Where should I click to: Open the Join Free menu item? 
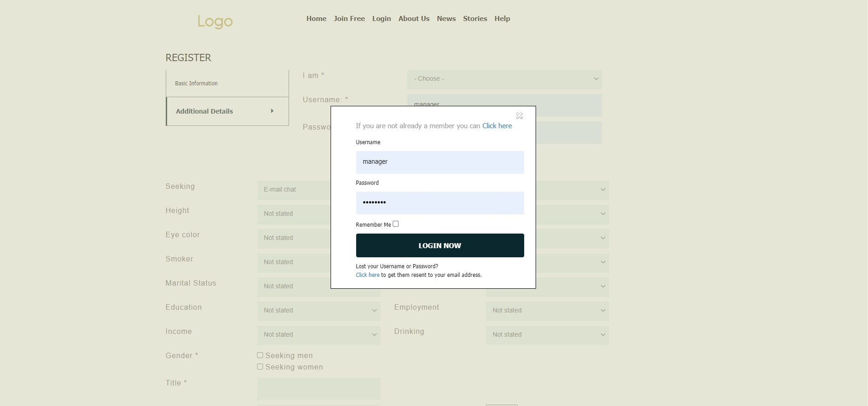pyautogui.click(x=349, y=19)
